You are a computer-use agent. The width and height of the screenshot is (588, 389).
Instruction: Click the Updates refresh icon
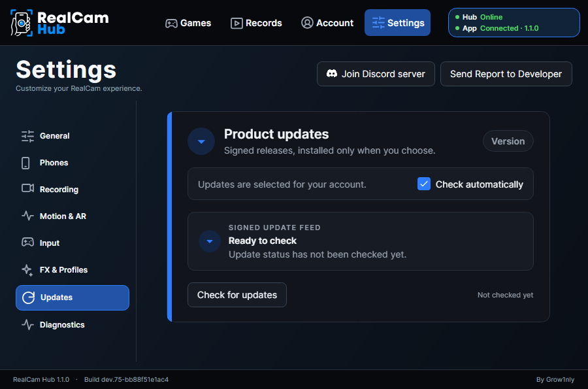coord(29,297)
